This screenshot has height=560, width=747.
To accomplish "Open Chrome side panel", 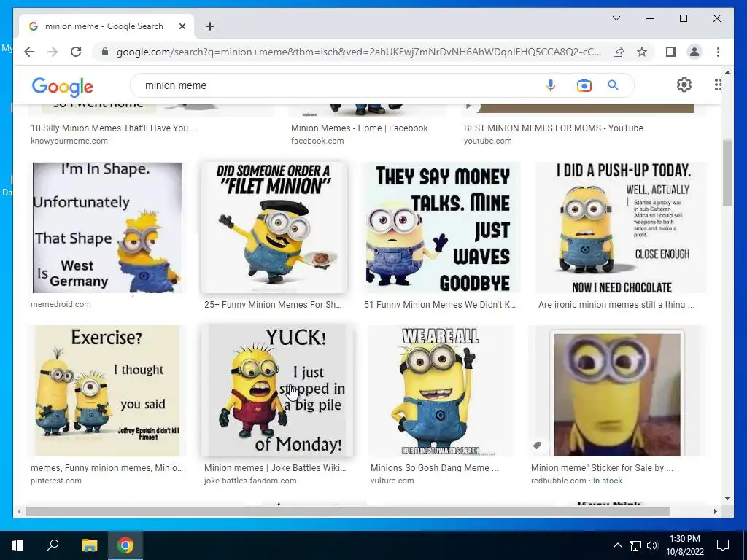I will click(671, 52).
